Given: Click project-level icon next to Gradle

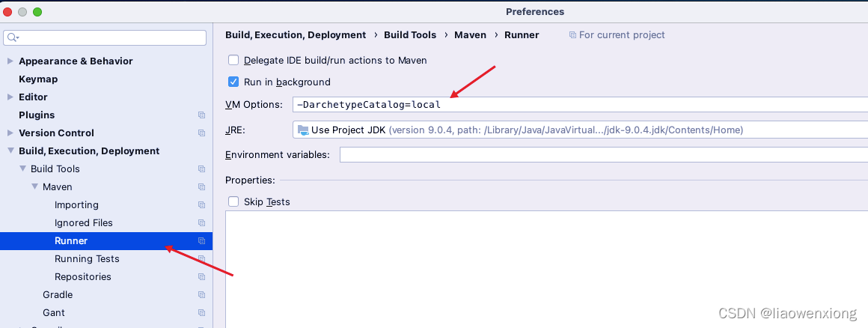Looking at the screenshot, I should (201, 295).
